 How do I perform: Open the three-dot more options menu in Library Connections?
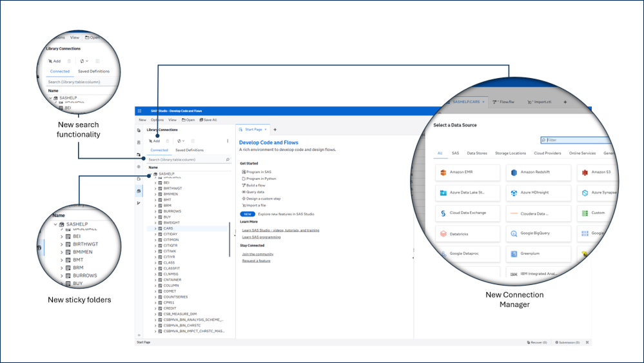tap(228, 141)
